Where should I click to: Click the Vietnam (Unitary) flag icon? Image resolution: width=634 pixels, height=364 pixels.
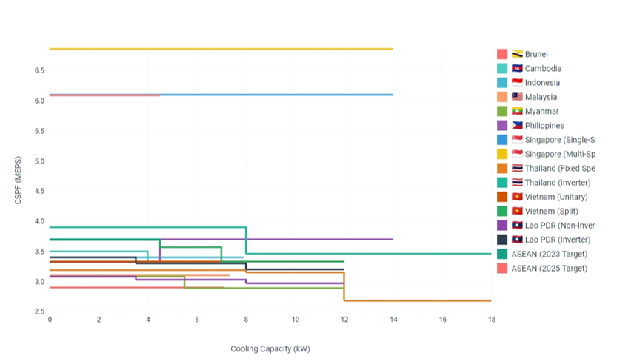[x=517, y=197]
